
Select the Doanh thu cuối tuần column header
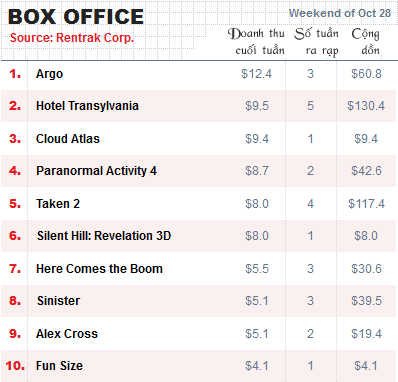coord(256,42)
